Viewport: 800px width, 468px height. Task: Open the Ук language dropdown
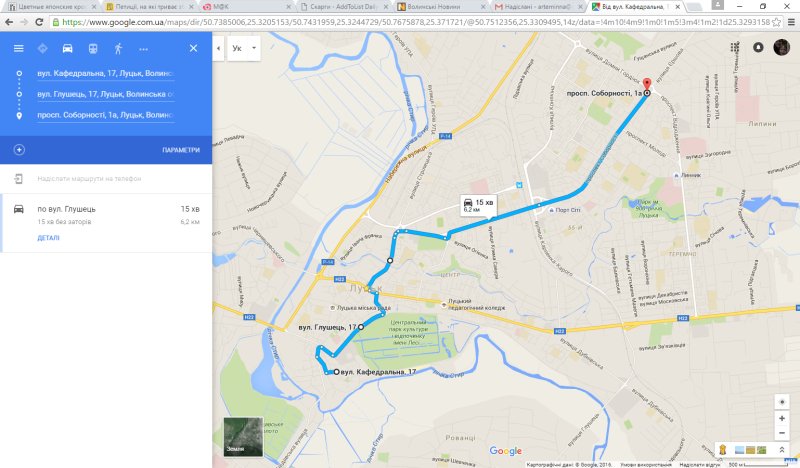pos(244,48)
